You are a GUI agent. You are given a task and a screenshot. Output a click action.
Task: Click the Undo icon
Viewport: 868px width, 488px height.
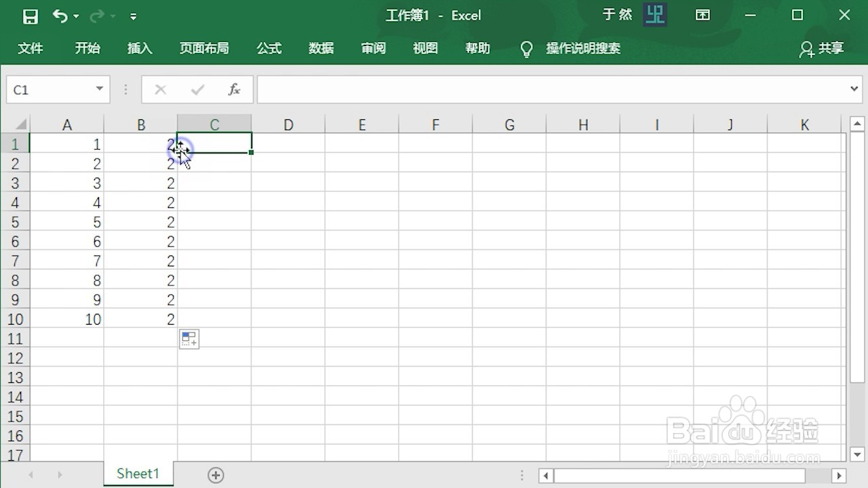coord(60,15)
